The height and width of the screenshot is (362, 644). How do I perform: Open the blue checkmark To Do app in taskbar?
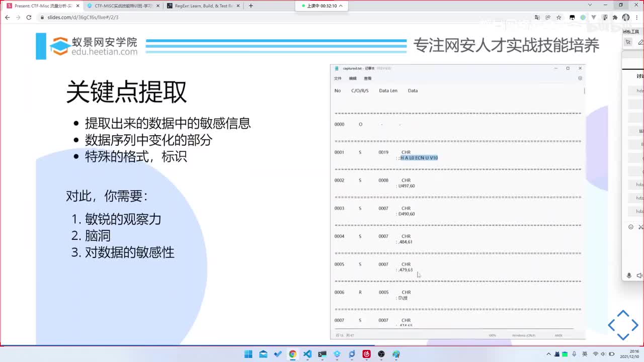(278, 354)
